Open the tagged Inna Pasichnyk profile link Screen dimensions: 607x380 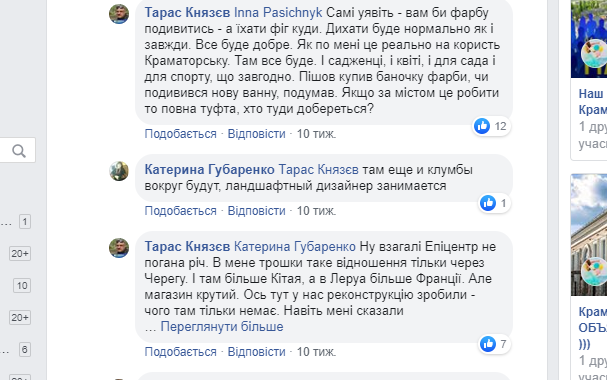pyautogui.click(x=278, y=13)
